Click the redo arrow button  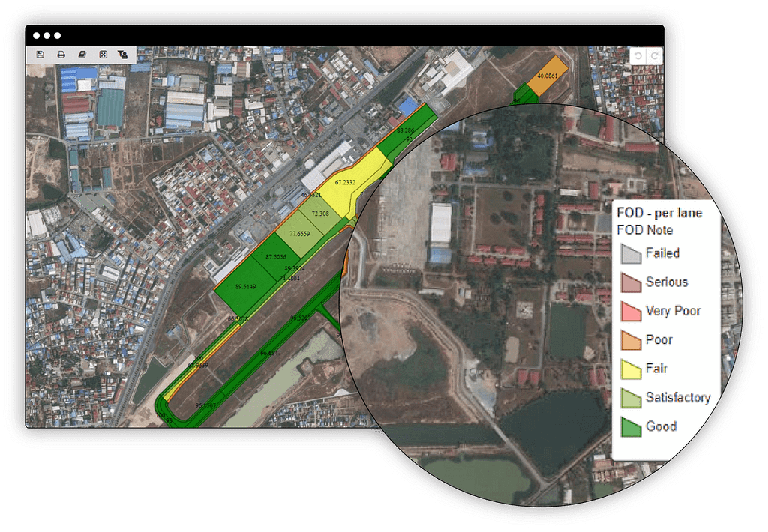(654, 55)
